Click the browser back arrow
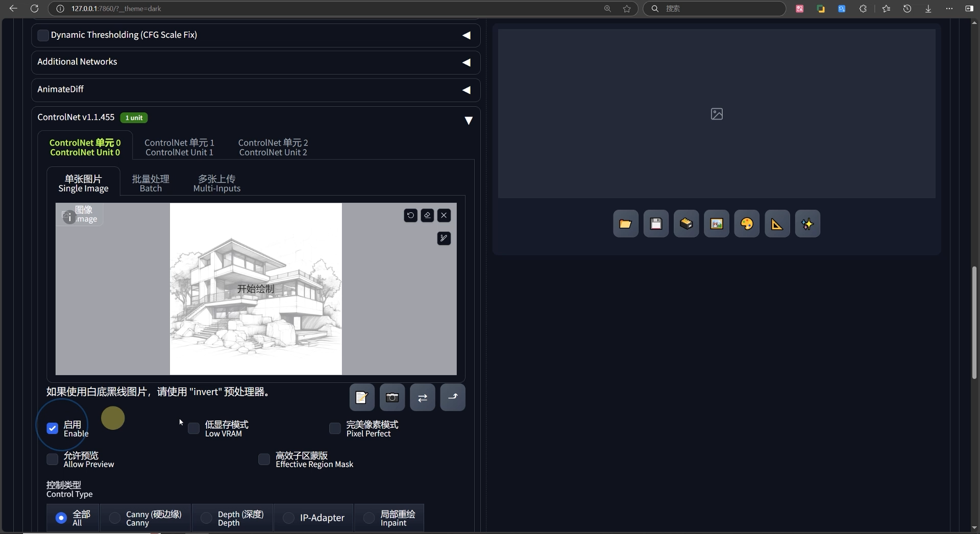This screenshot has height=534, width=980. click(x=13, y=8)
